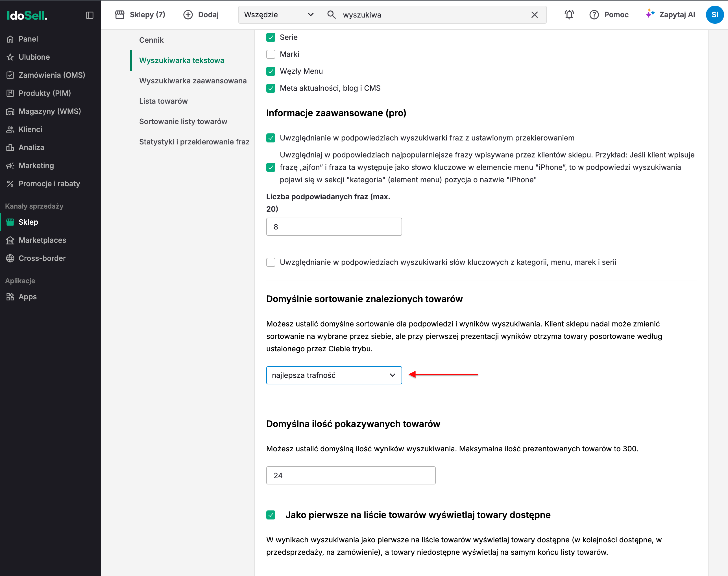This screenshot has height=576, width=728.
Task: Toggle checkbox for najpopularniejsze frazy klientów
Action: coord(271,167)
